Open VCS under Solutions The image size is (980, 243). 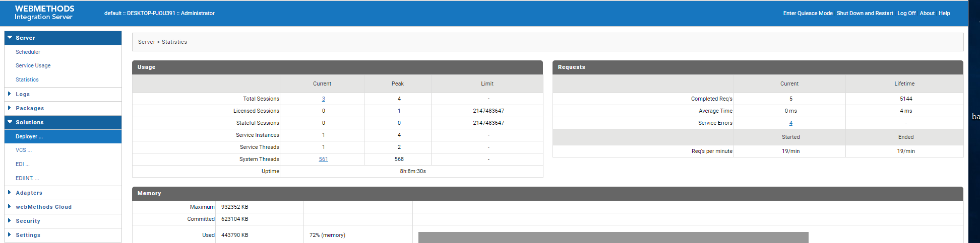[24, 150]
